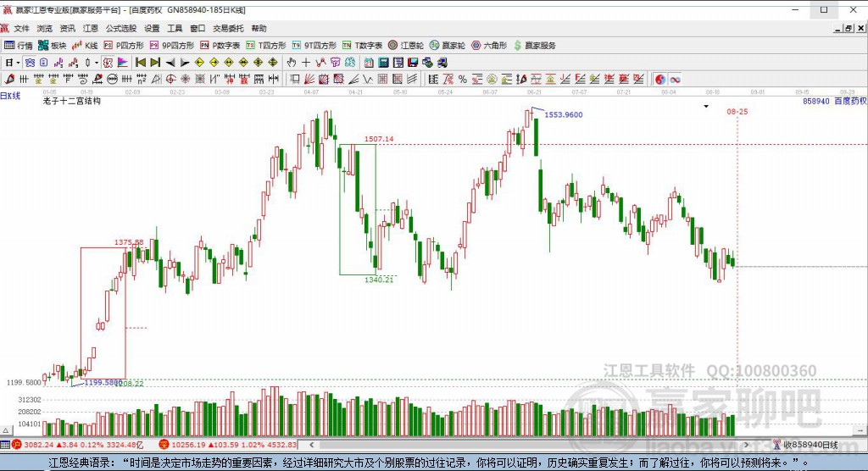Click scrollbar left arrow below chart
The width and height of the screenshot is (868, 471).
[312, 445]
